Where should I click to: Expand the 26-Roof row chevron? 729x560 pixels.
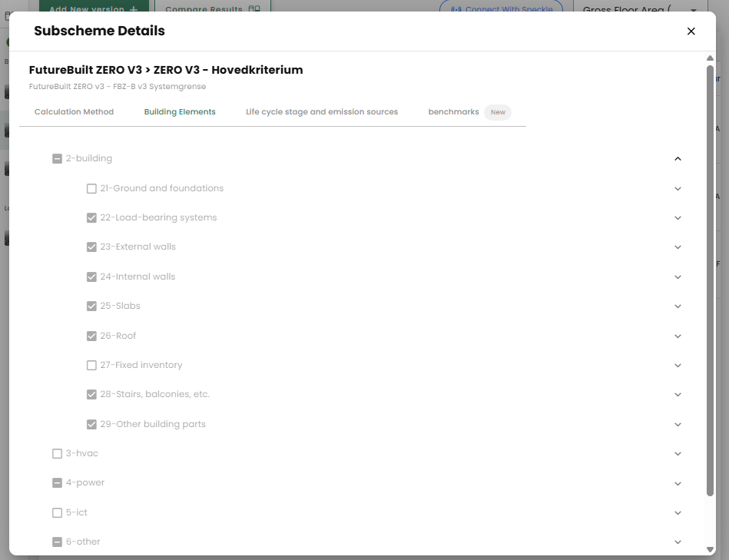(678, 336)
